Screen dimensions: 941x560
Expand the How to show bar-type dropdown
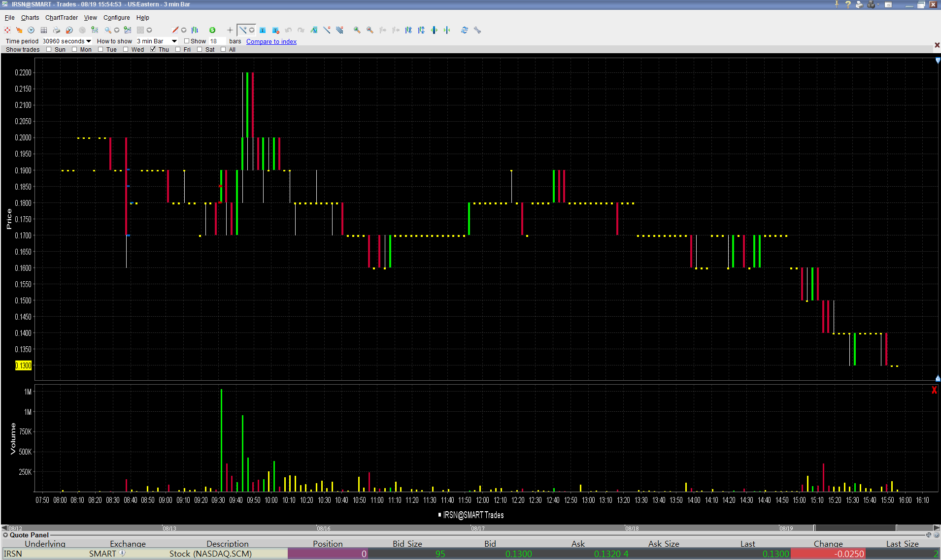coord(174,41)
